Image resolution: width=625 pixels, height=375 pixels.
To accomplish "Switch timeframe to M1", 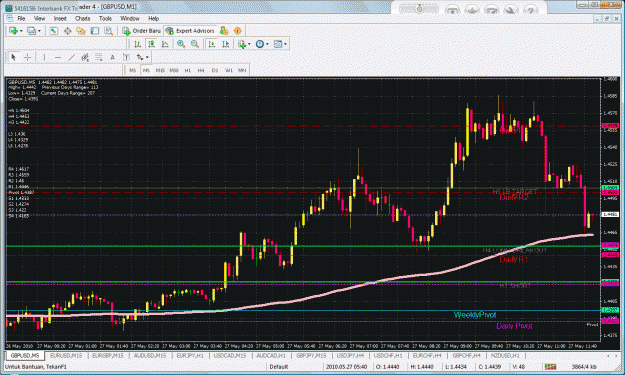I will click(x=132, y=70).
